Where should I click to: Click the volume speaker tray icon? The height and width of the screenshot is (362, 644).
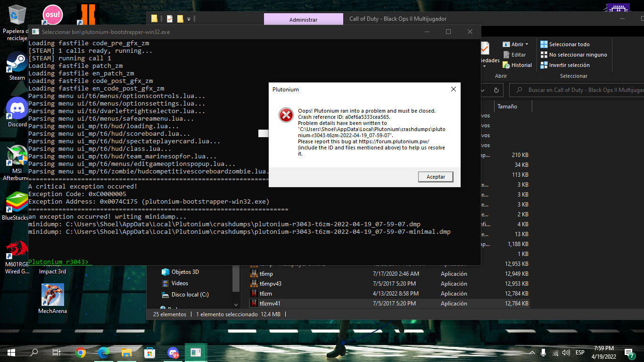click(x=566, y=353)
